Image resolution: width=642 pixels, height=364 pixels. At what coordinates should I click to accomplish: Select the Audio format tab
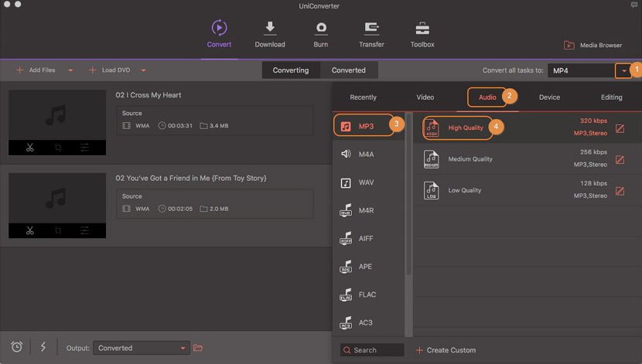pos(487,97)
